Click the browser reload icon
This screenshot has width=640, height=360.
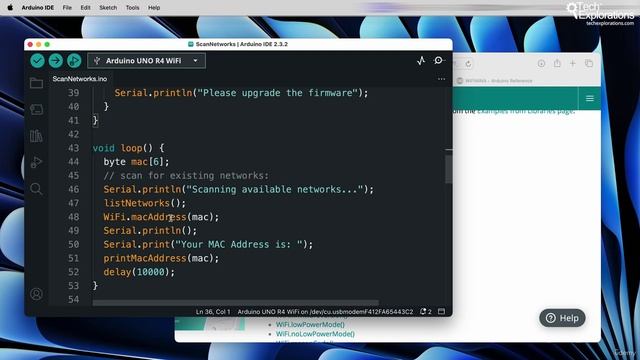tap(469, 64)
